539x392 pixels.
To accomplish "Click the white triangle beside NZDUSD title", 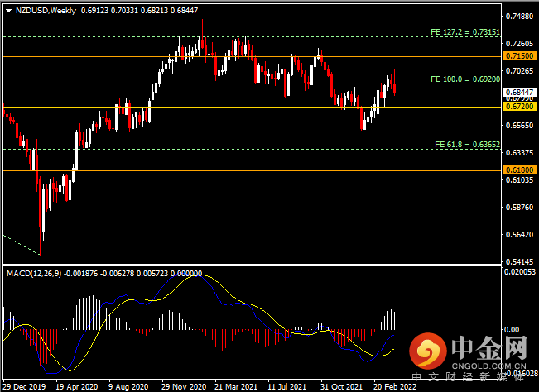I will (x=6, y=11).
